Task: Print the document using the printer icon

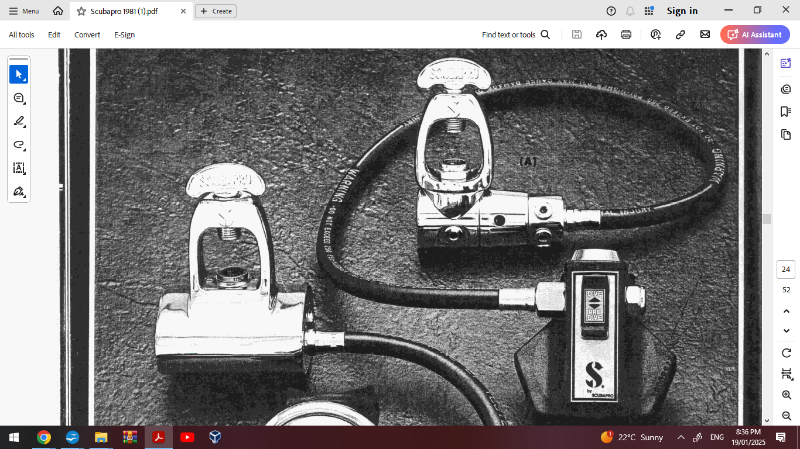Action: click(x=626, y=34)
